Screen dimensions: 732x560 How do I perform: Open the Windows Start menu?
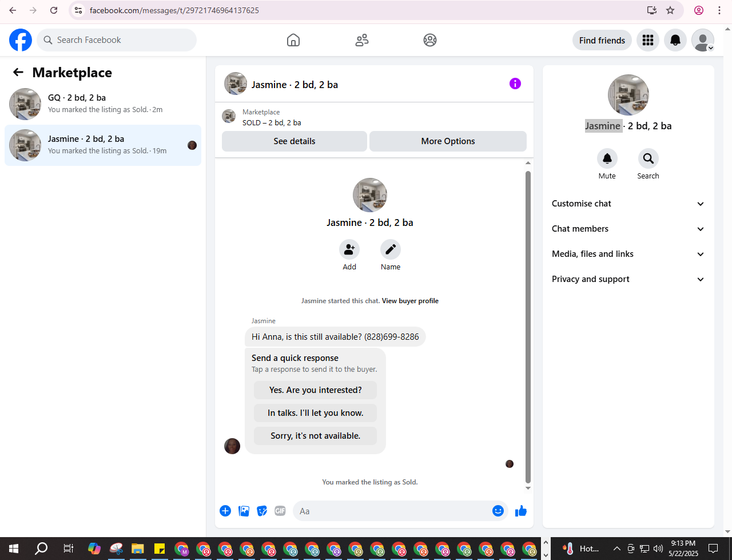(x=13, y=549)
